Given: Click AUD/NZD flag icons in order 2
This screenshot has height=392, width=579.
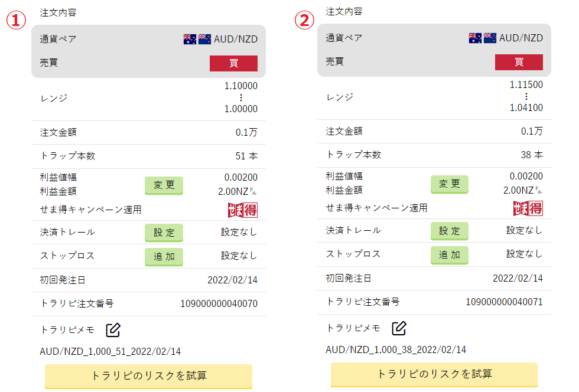Looking at the screenshot, I should coord(483,38).
